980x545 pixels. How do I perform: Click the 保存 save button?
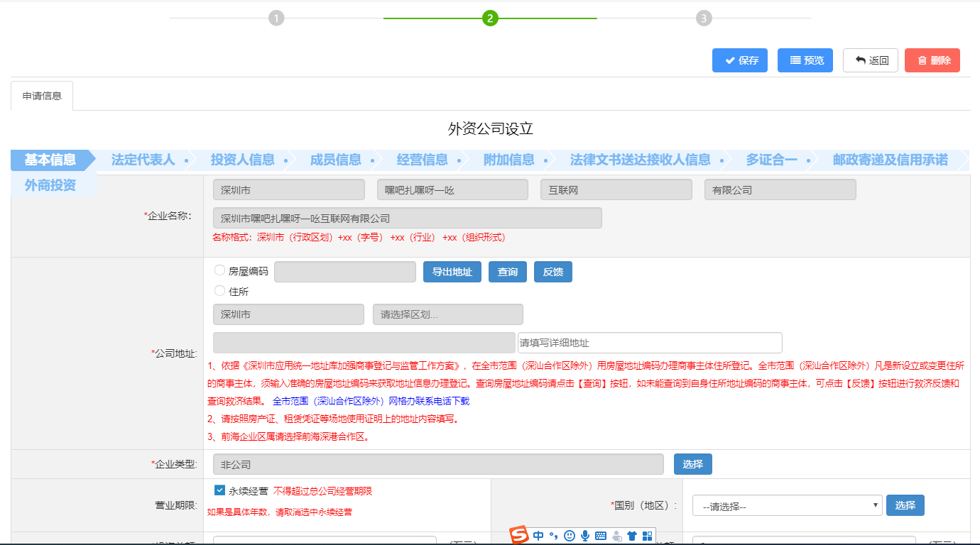click(739, 60)
